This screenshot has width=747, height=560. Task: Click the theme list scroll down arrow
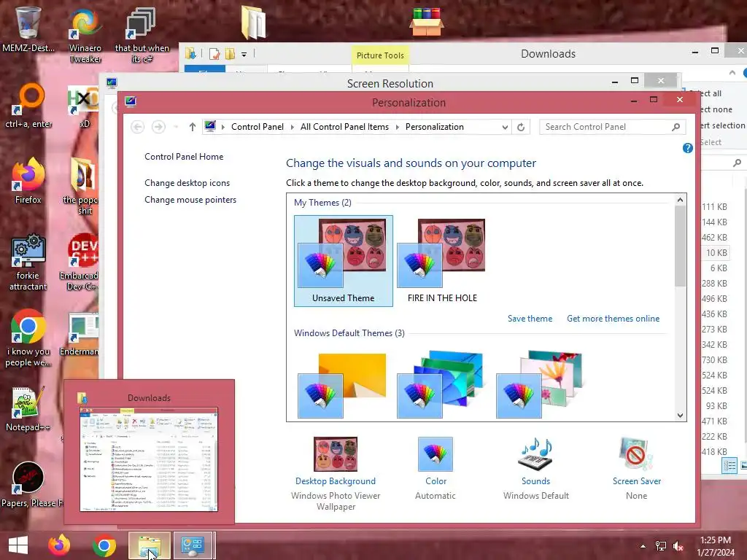[681, 415]
